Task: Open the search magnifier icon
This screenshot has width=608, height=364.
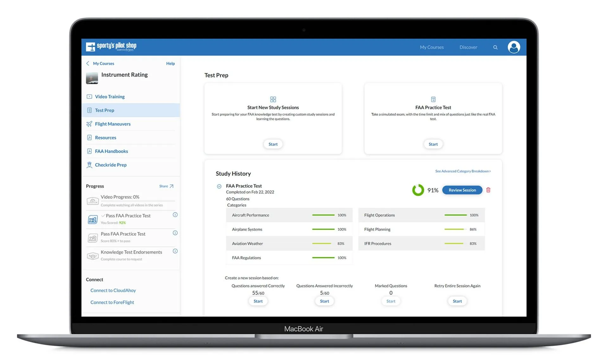Action: (x=495, y=47)
